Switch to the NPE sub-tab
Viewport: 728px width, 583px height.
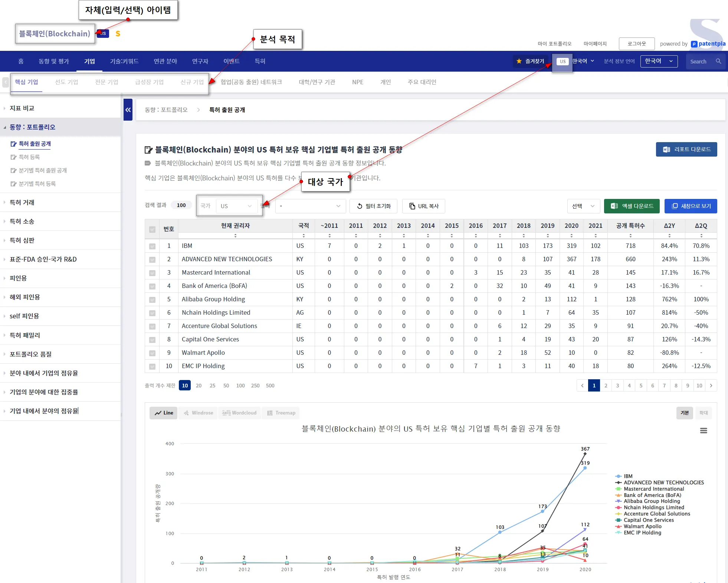coord(357,82)
